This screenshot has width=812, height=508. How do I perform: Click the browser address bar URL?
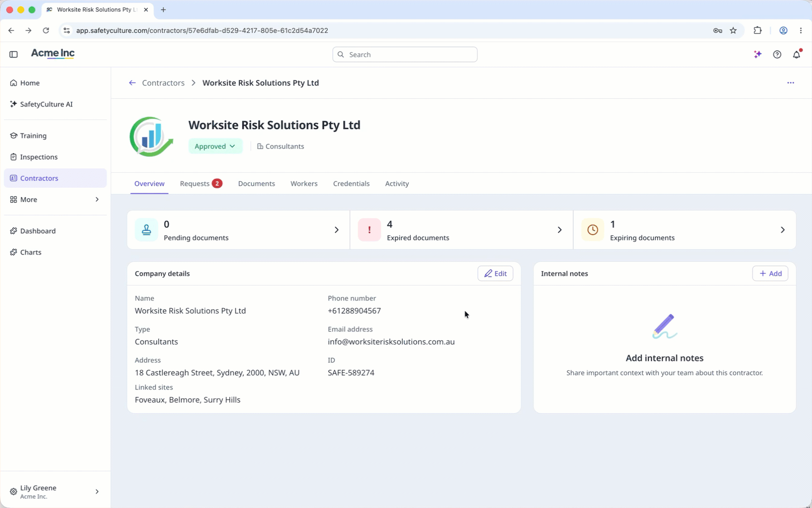[x=202, y=30]
